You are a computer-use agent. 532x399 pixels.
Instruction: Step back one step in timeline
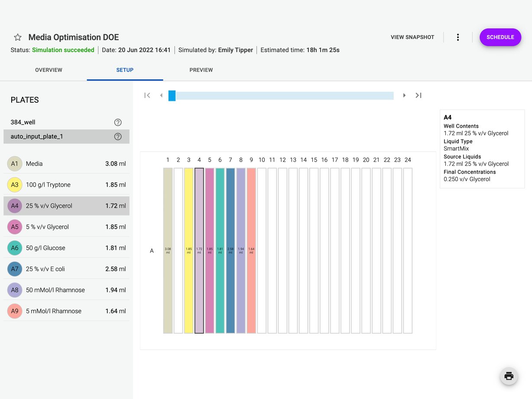[x=161, y=95]
